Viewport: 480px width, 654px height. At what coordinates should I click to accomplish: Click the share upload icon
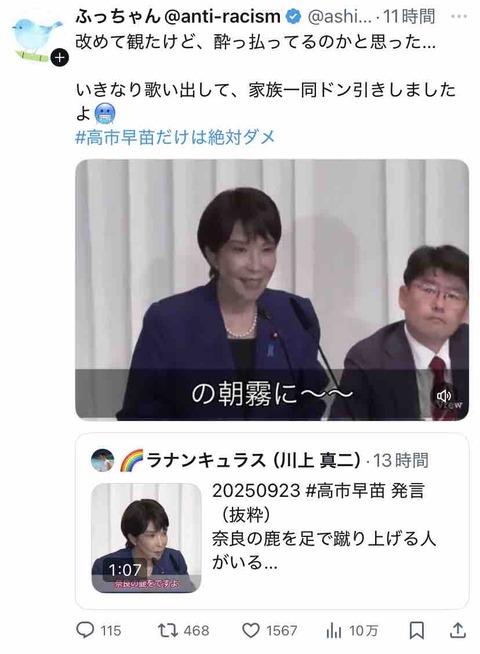457,630
